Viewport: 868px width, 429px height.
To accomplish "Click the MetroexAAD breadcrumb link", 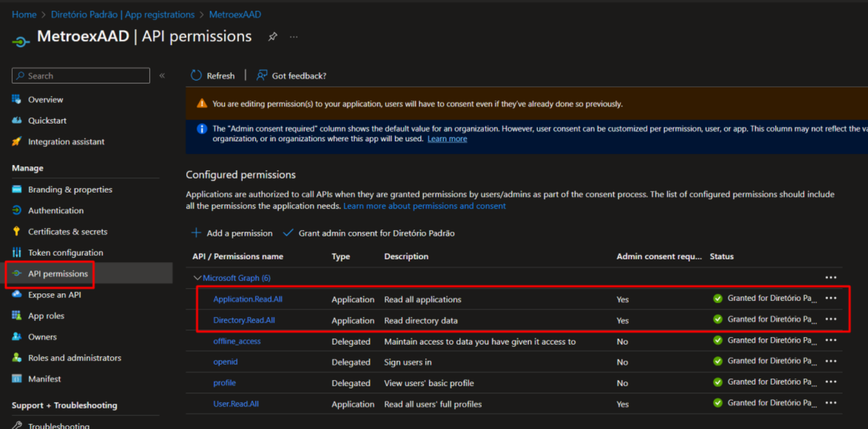I will [235, 14].
